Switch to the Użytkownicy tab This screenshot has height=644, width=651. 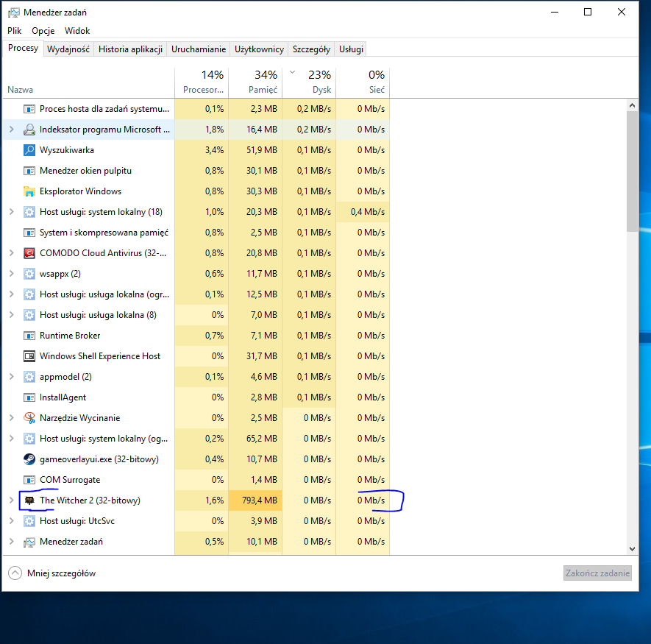(x=259, y=49)
